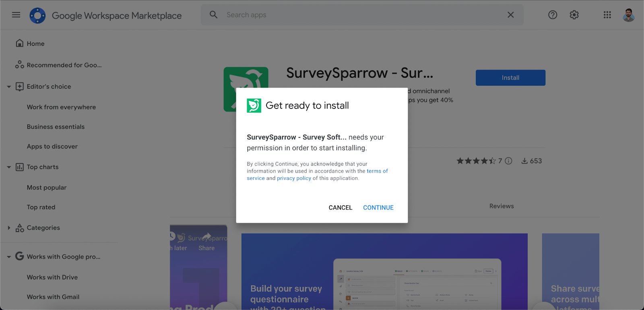Viewport: 644px width, 310px height.
Task: Click the Categories shapes icon
Action: pyautogui.click(x=19, y=228)
